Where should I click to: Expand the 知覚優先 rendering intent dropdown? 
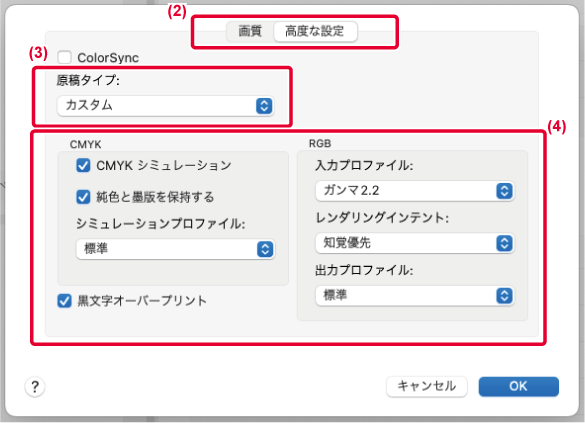[415, 243]
